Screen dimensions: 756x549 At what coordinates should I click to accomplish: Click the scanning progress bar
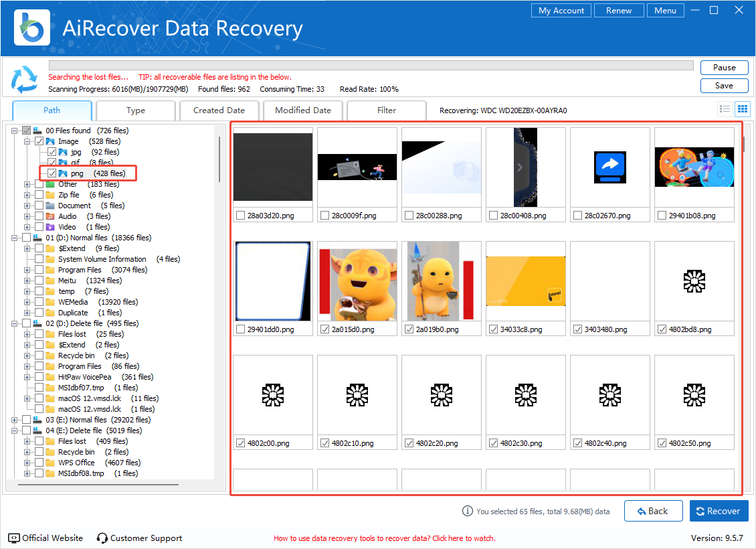[x=371, y=66]
